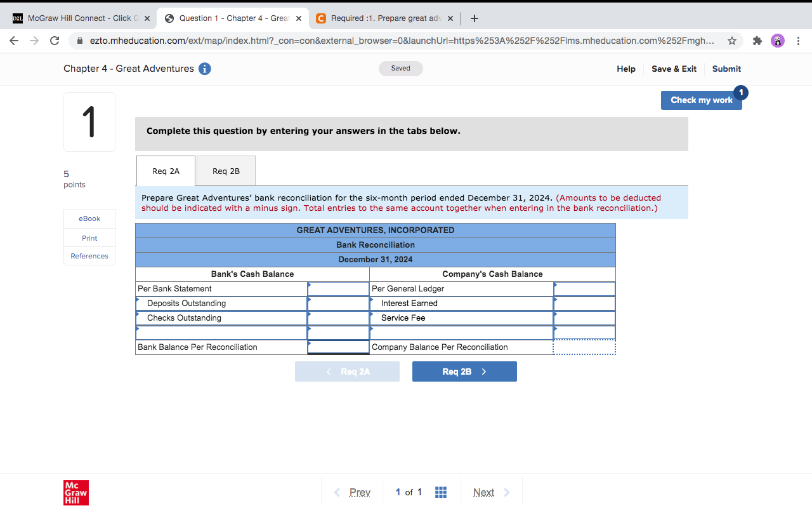
Task: Click the Check my work button
Action: [x=702, y=100]
